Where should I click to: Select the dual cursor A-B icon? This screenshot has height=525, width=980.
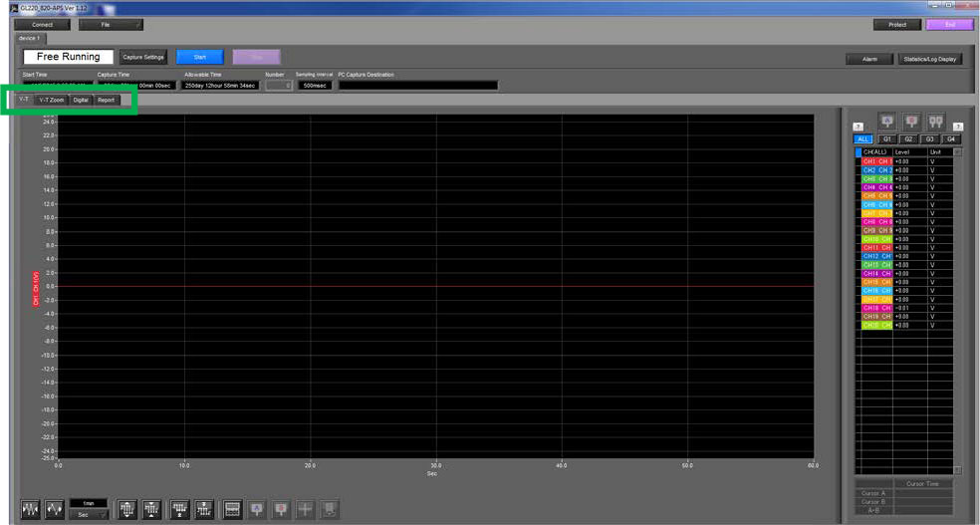935,122
